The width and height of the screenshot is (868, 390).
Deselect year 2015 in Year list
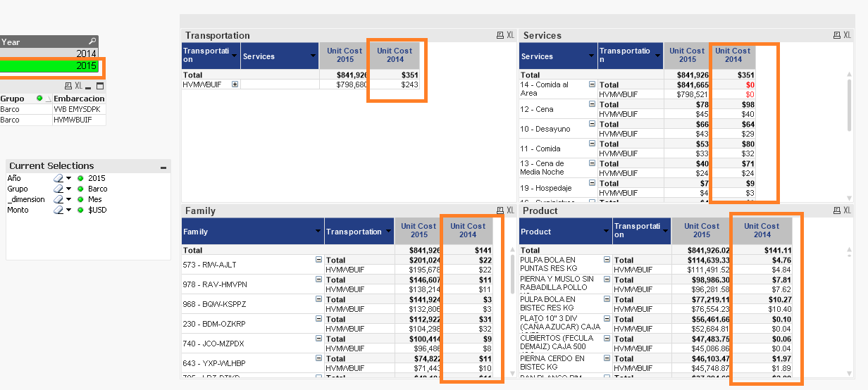(x=49, y=65)
